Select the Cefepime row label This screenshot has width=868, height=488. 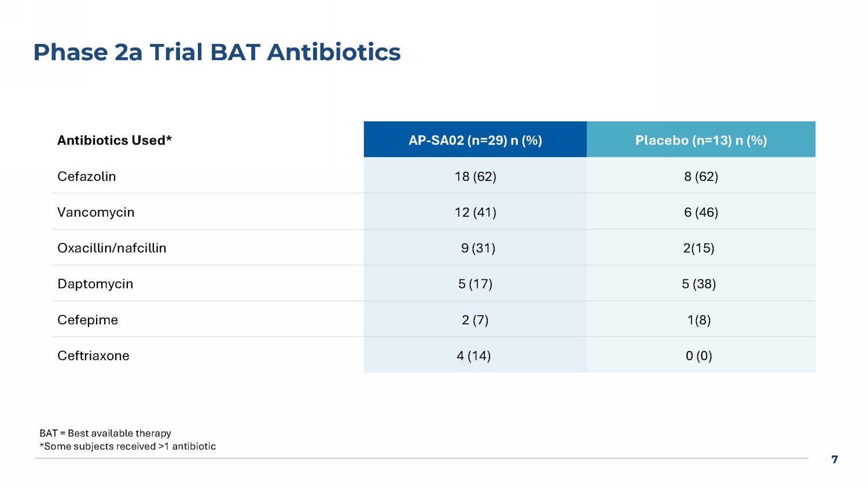pyautogui.click(x=88, y=320)
